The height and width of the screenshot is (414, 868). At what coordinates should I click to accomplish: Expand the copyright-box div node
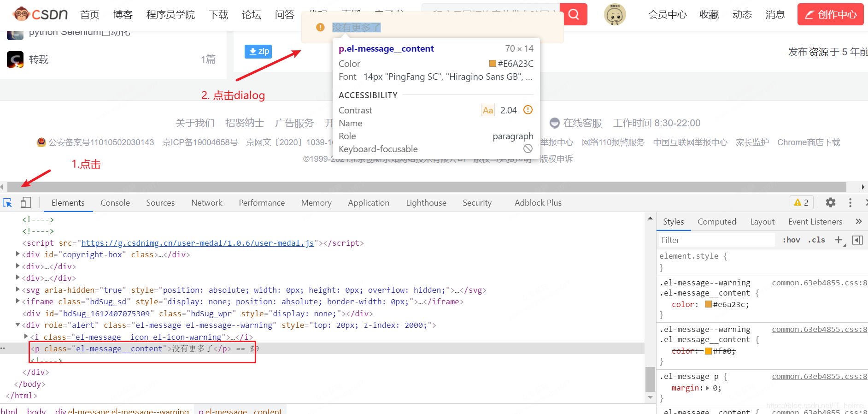point(18,254)
